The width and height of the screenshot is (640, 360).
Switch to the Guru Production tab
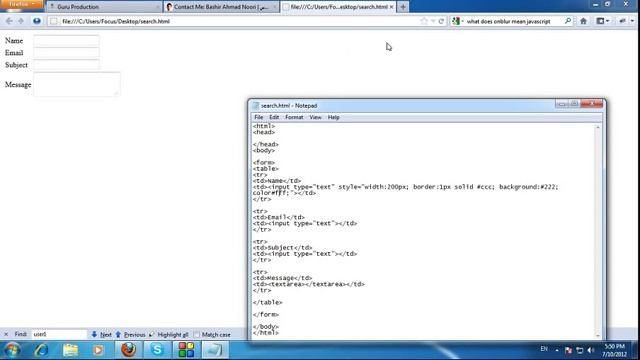[x=104, y=7]
